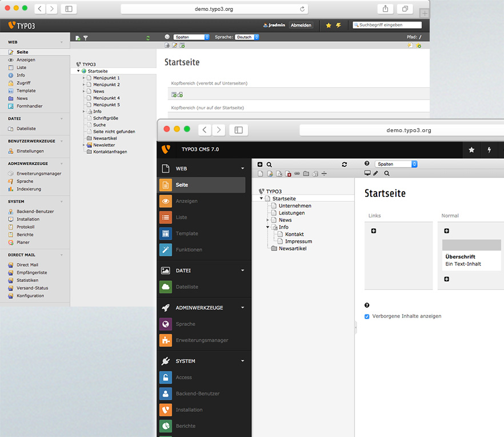The height and width of the screenshot is (437, 504).
Task: Click the help icon beside front Spalten dropdown
Action: point(367,164)
